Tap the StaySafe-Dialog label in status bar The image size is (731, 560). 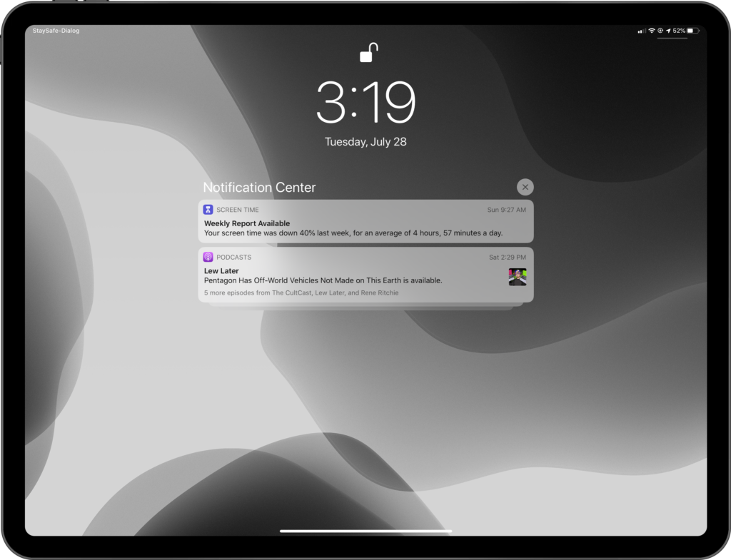click(56, 31)
